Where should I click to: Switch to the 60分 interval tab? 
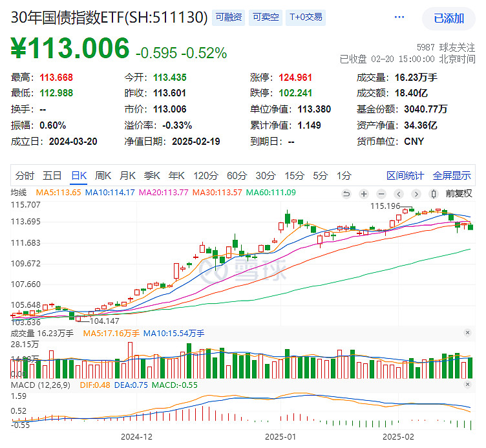pos(237,175)
